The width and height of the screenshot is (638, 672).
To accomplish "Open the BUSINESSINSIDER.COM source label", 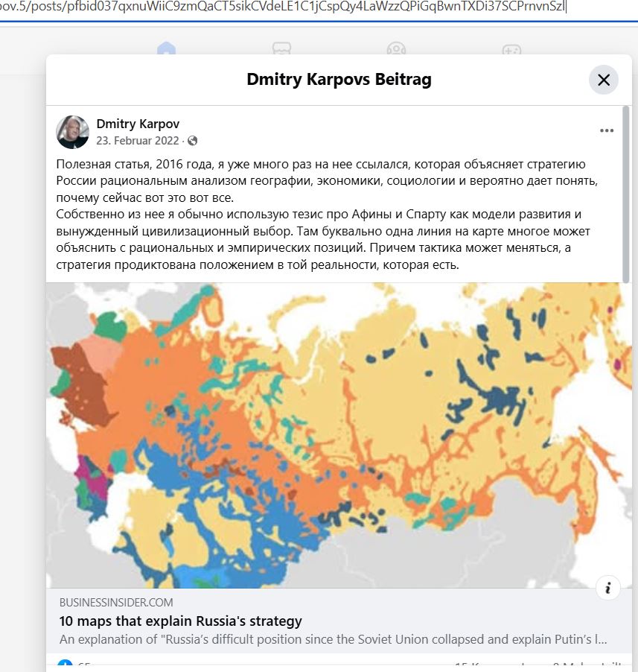I will [x=116, y=603].
